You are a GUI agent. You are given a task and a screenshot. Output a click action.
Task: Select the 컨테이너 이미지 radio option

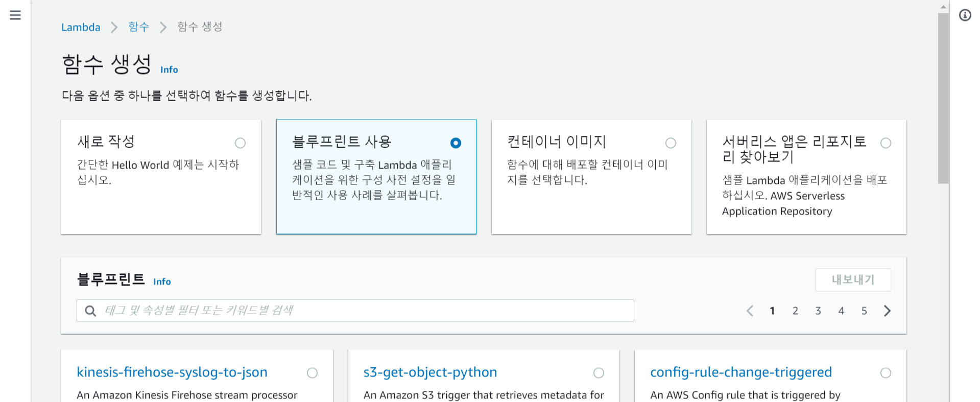click(x=671, y=143)
